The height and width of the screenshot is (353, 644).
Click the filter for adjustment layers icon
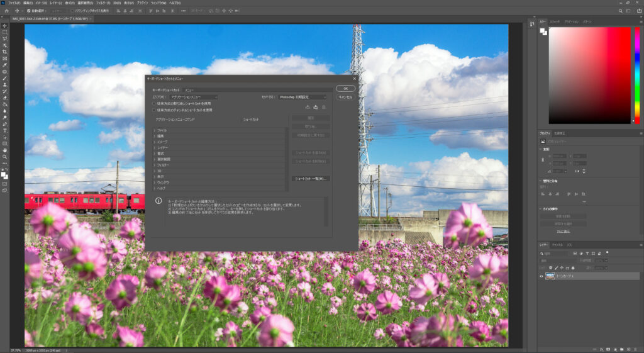point(580,254)
